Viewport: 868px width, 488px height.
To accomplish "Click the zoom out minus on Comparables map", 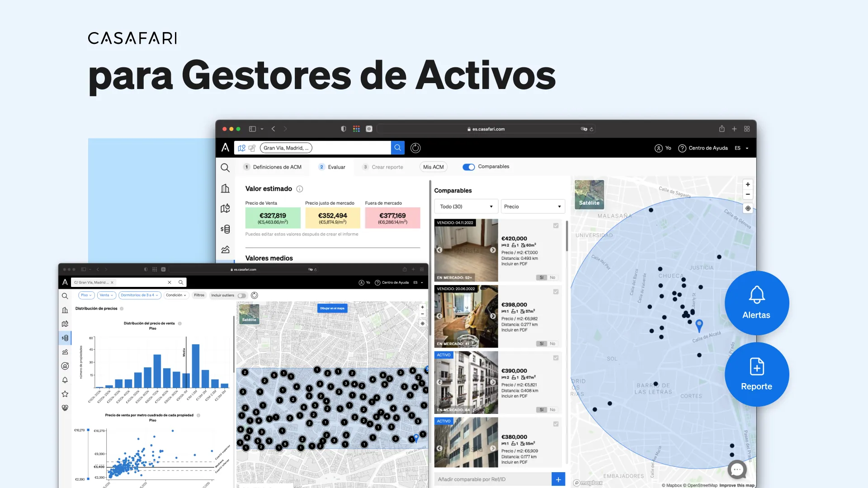I will tap(748, 194).
